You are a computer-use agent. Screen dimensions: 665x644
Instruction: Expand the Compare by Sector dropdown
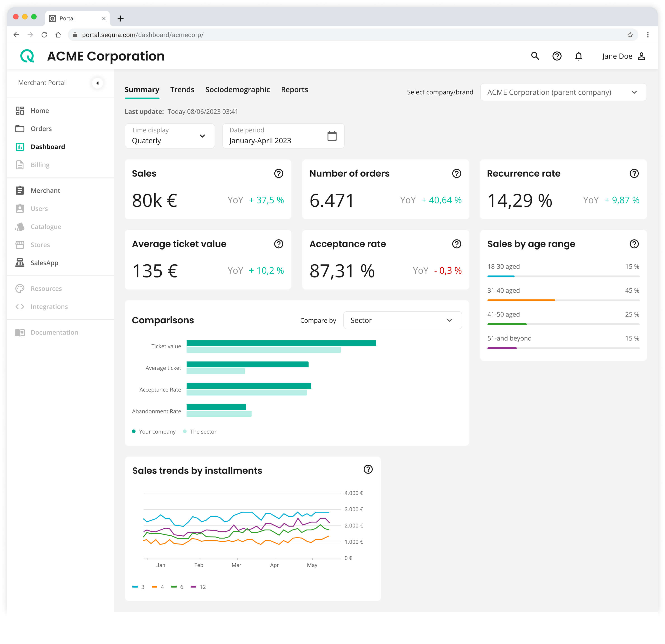pyautogui.click(x=402, y=320)
